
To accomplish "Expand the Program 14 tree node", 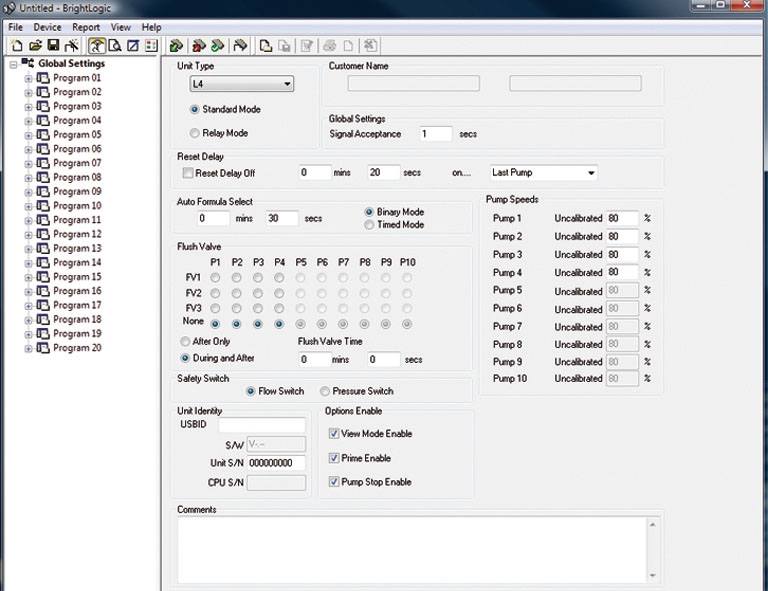I will (28, 263).
